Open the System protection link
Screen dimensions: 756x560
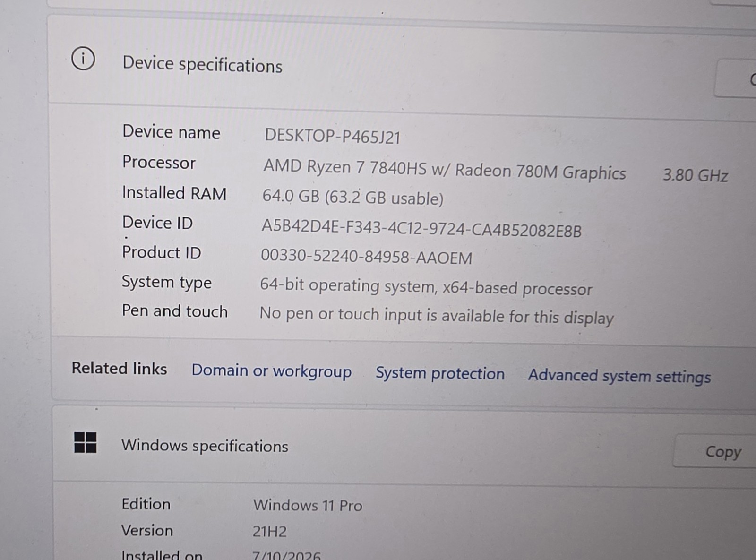coord(440,373)
